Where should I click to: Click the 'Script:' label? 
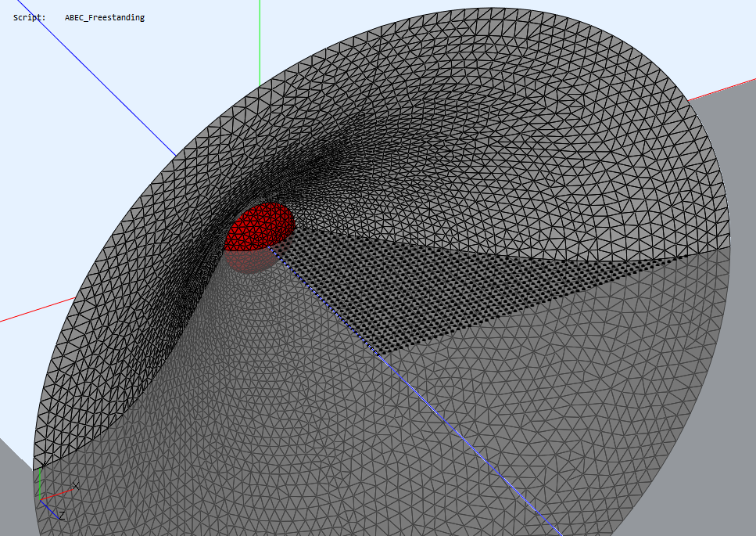tap(30, 18)
